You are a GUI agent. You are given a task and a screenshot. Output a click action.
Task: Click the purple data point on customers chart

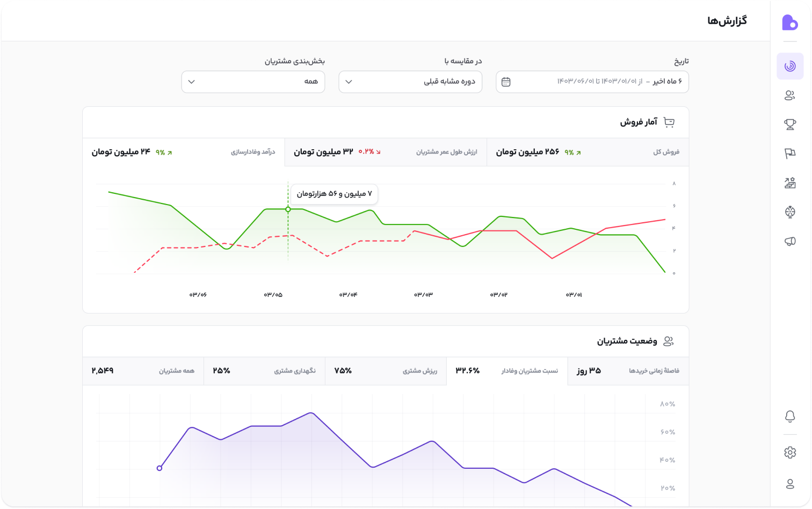click(160, 468)
